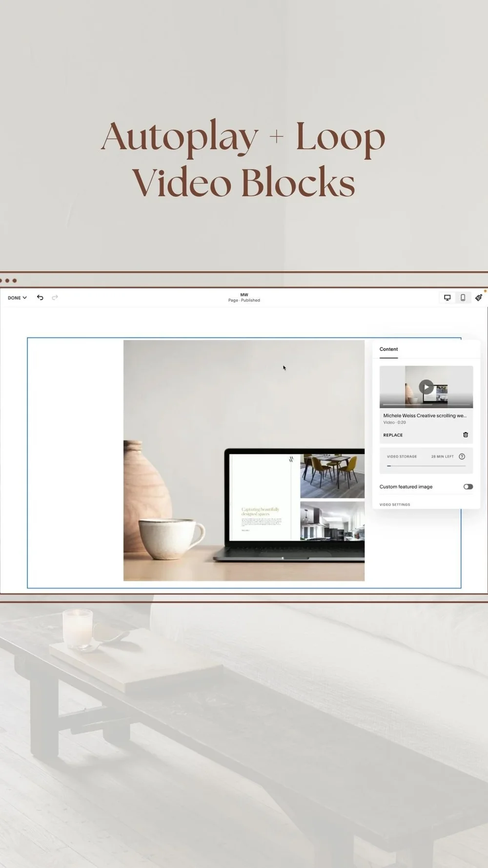Select the Content tab
The width and height of the screenshot is (488, 868).
click(388, 349)
